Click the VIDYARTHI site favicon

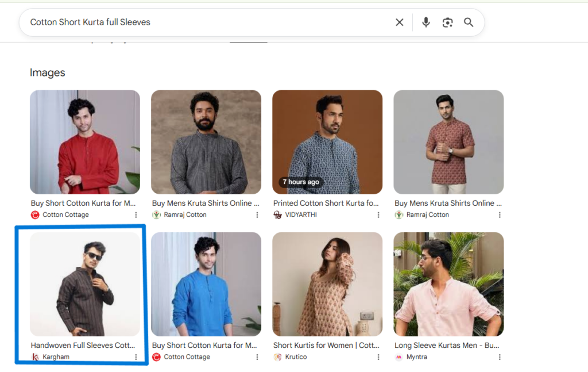click(x=277, y=214)
